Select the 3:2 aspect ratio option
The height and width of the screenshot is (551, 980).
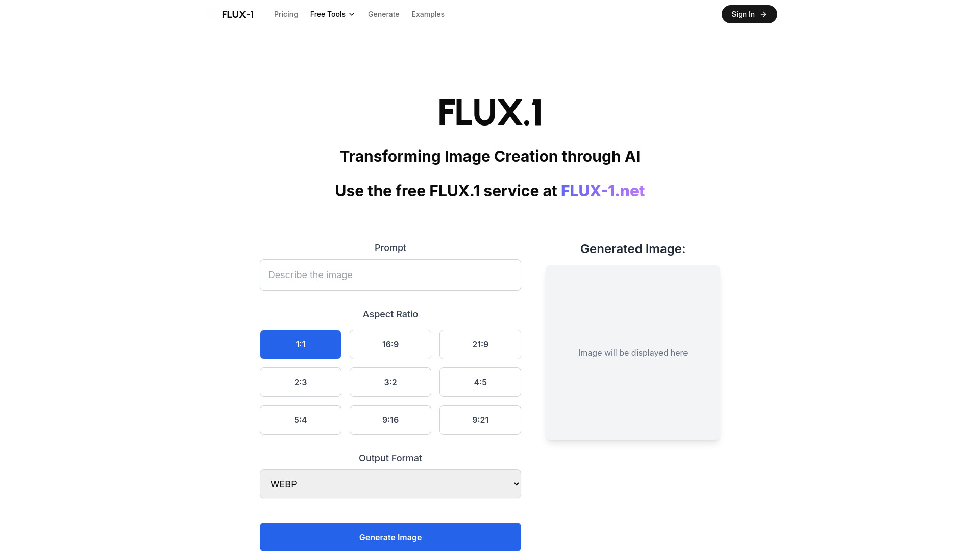(390, 382)
